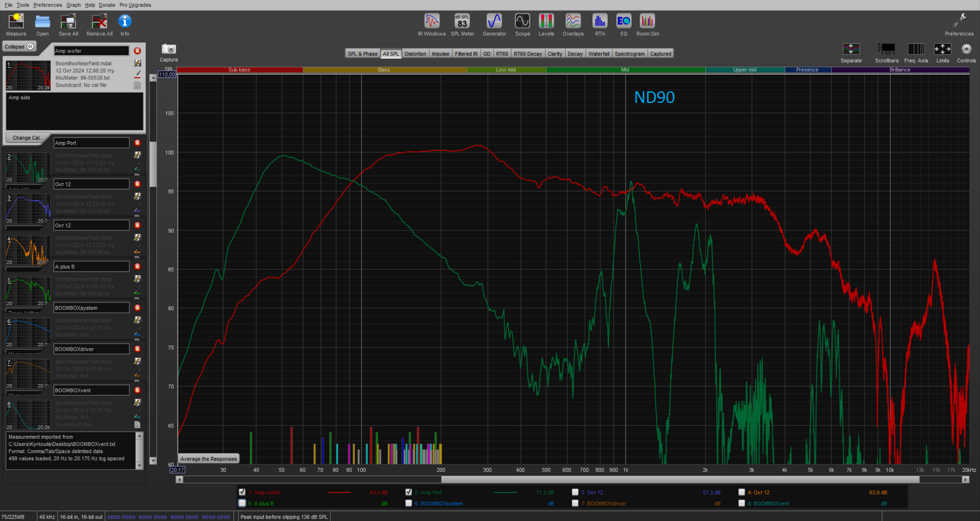Open the File menu
This screenshot has width=980, height=521.
coord(9,5)
